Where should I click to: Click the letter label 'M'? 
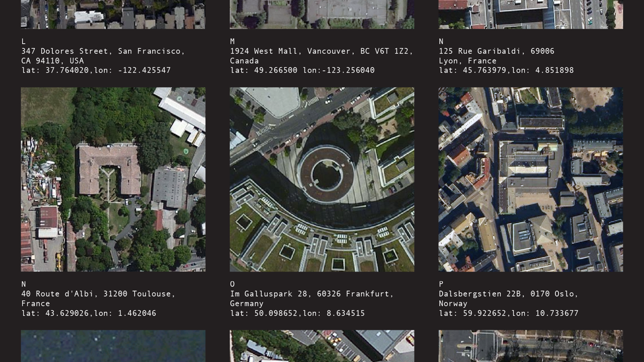(x=232, y=41)
